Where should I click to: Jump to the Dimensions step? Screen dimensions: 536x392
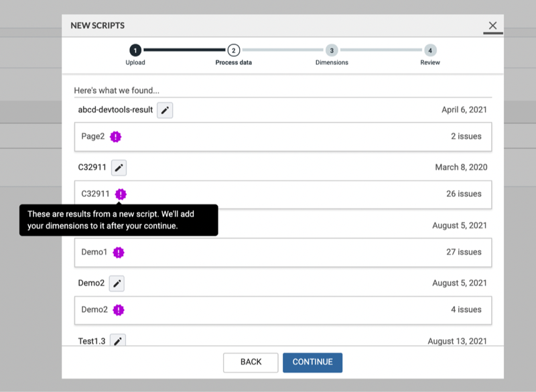332,50
